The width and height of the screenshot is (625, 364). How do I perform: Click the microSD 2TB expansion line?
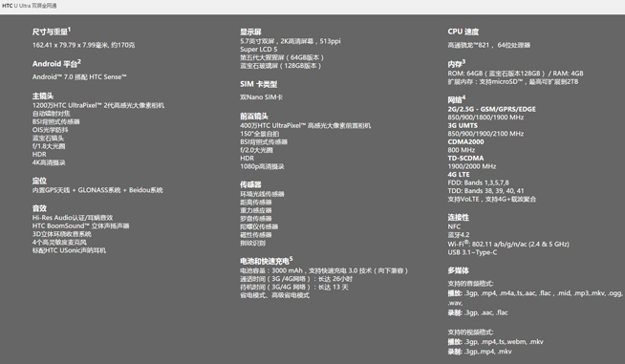[x=512, y=82]
